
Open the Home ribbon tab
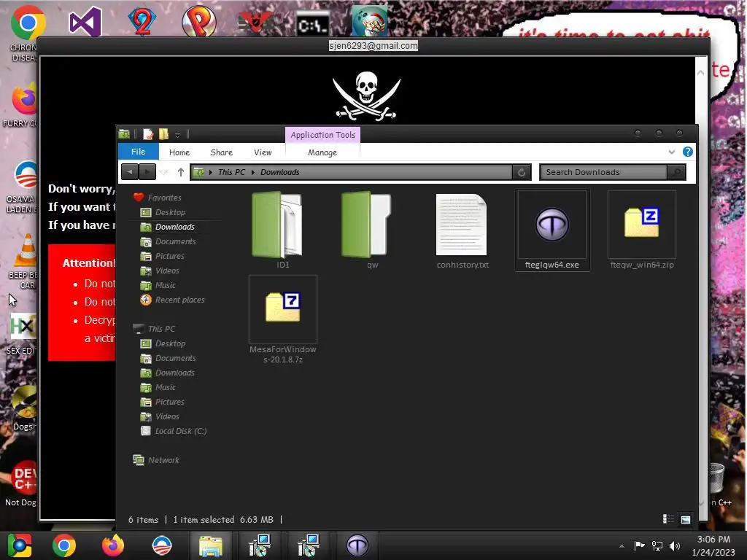(x=179, y=152)
